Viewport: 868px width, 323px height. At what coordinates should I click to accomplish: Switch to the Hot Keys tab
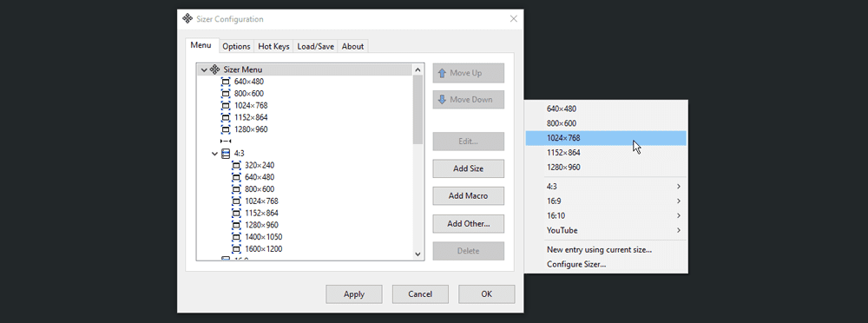273,47
